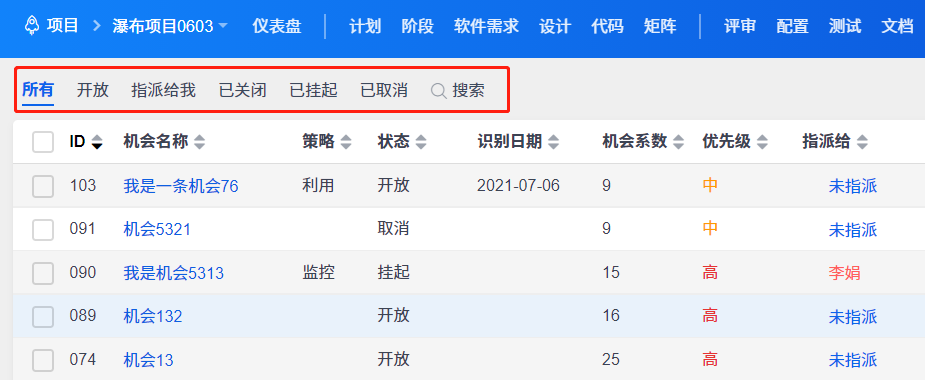Click 未指派 in row 074

(853, 360)
